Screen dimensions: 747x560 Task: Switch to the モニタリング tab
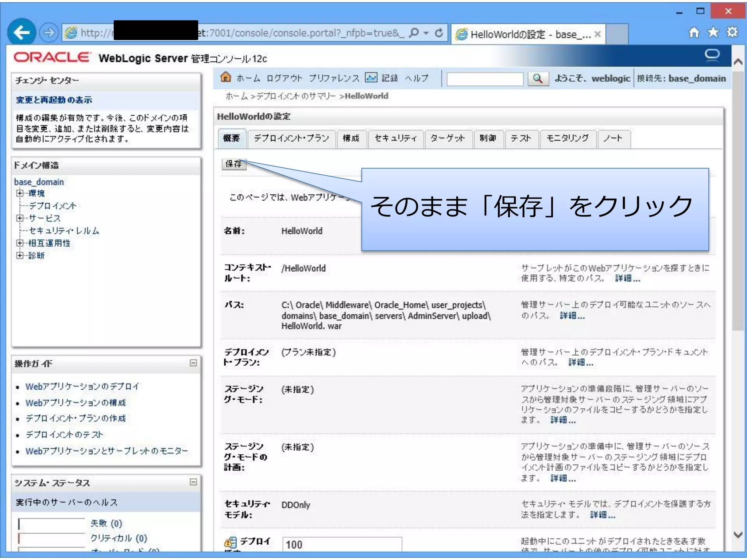click(x=568, y=139)
